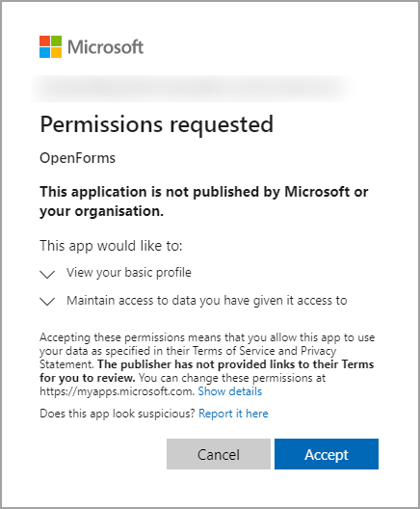
Task: Expand the chevron beside View your basic profile
Action: [47, 274]
